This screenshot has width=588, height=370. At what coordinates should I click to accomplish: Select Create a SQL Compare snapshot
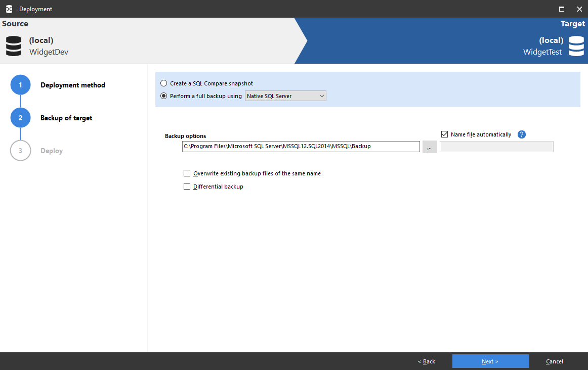[x=163, y=83]
